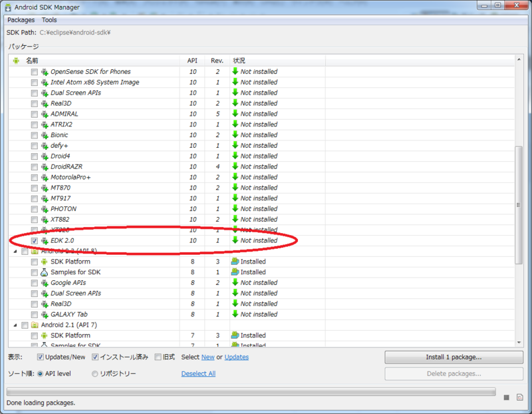The image size is (532, 414).
Task: Toggle the インストール済み display checkbox
Action: 95,357
